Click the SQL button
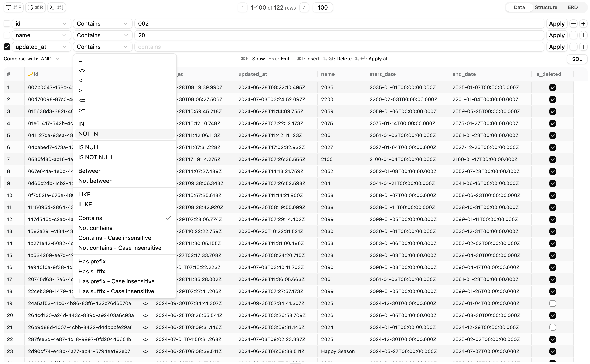This screenshot has height=364, width=590. pyautogui.click(x=577, y=59)
